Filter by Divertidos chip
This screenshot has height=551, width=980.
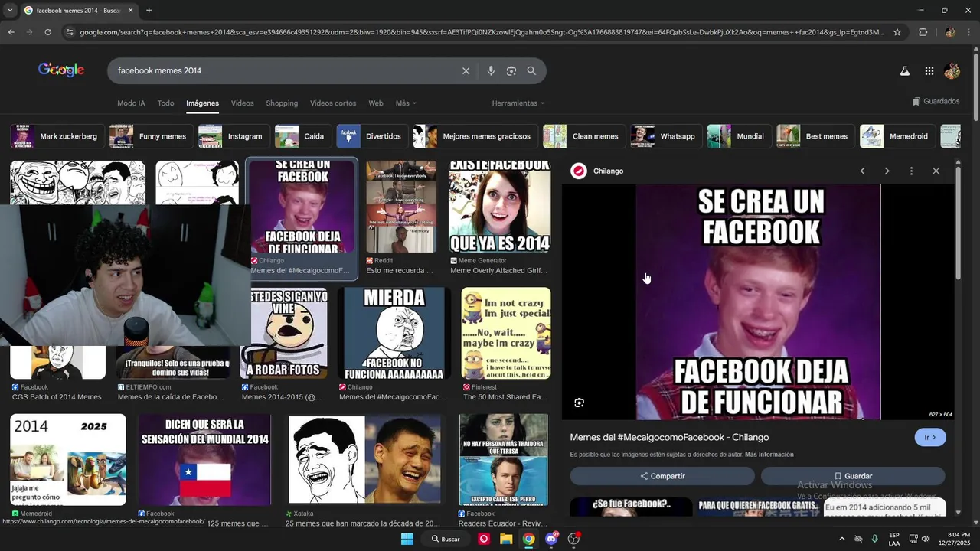coord(372,136)
